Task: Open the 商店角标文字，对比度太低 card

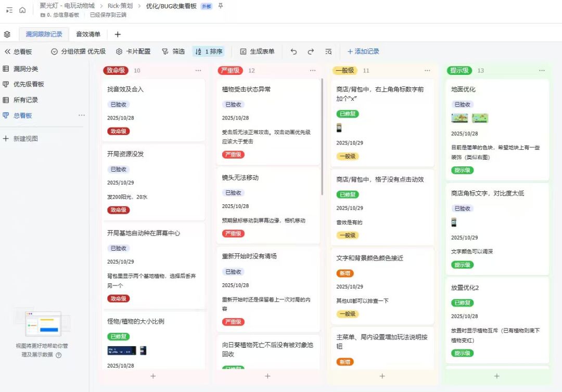Action: point(497,229)
